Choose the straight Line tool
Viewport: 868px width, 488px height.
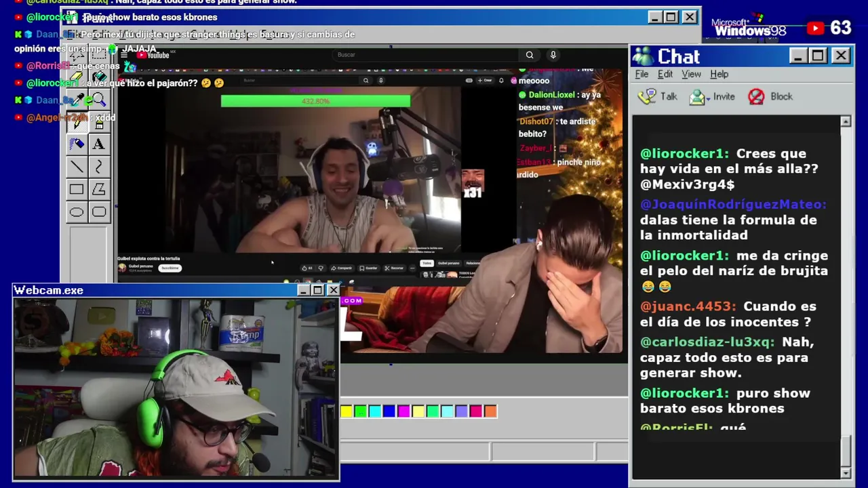pyautogui.click(x=77, y=166)
